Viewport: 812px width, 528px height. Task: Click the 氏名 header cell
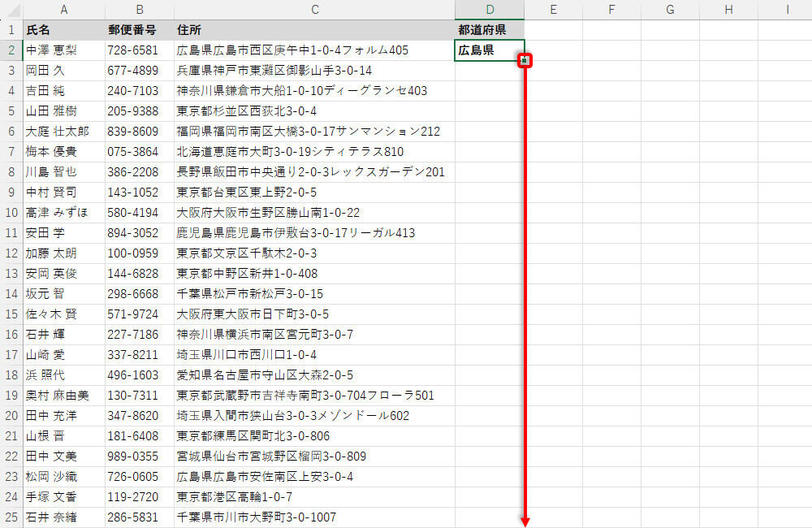[x=64, y=30]
